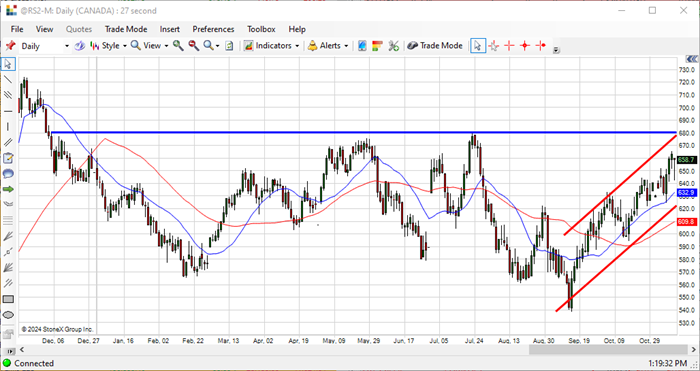The height and width of the screenshot is (371, 700).
Task: Click the blue news page icon
Action: [x=362, y=46]
